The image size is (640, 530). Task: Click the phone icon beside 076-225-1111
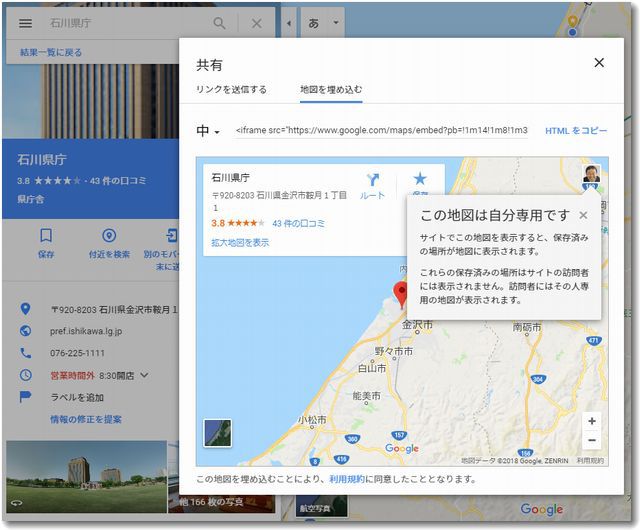click(25, 353)
